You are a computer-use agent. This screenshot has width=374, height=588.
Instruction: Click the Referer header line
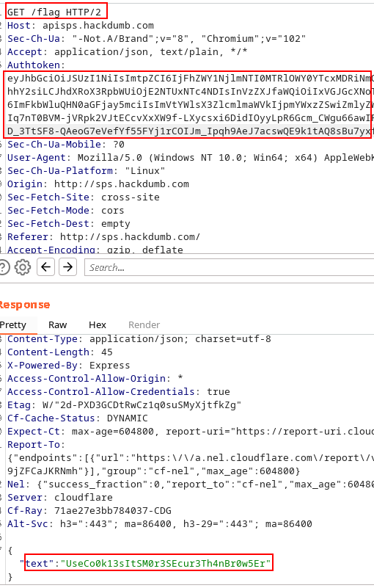(x=104, y=237)
